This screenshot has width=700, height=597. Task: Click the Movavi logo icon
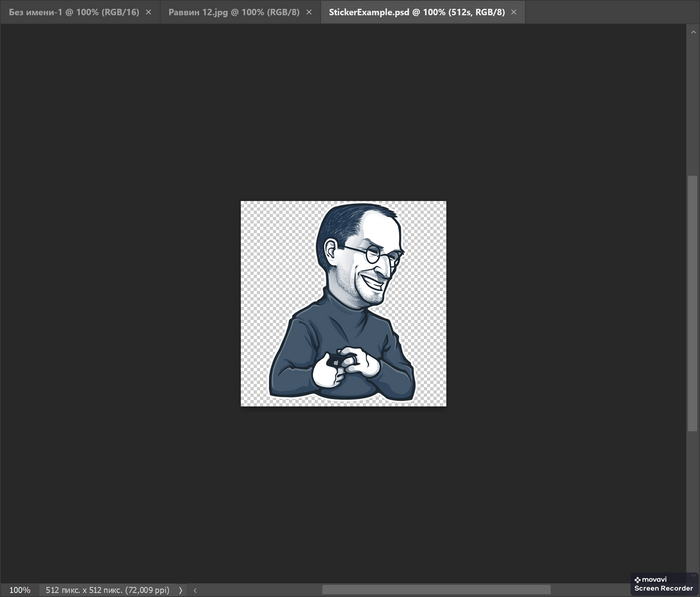click(x=637, y=580)
